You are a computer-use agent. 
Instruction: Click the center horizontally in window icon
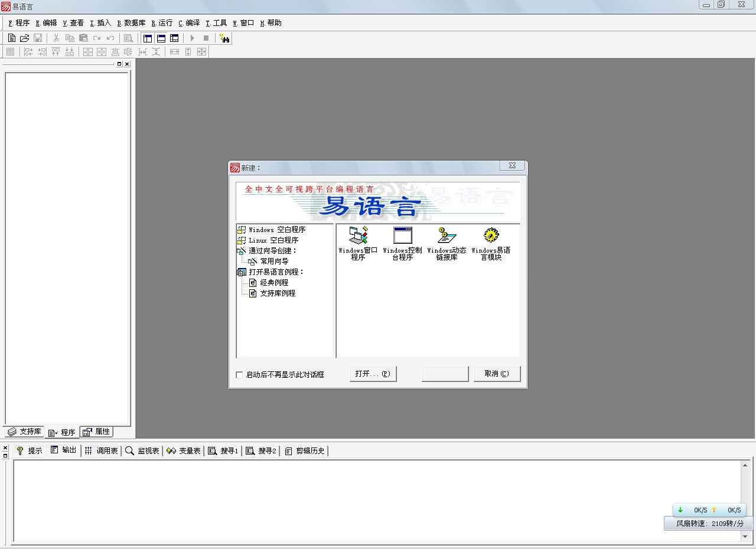pyautogui.click(x=88, y=51)
